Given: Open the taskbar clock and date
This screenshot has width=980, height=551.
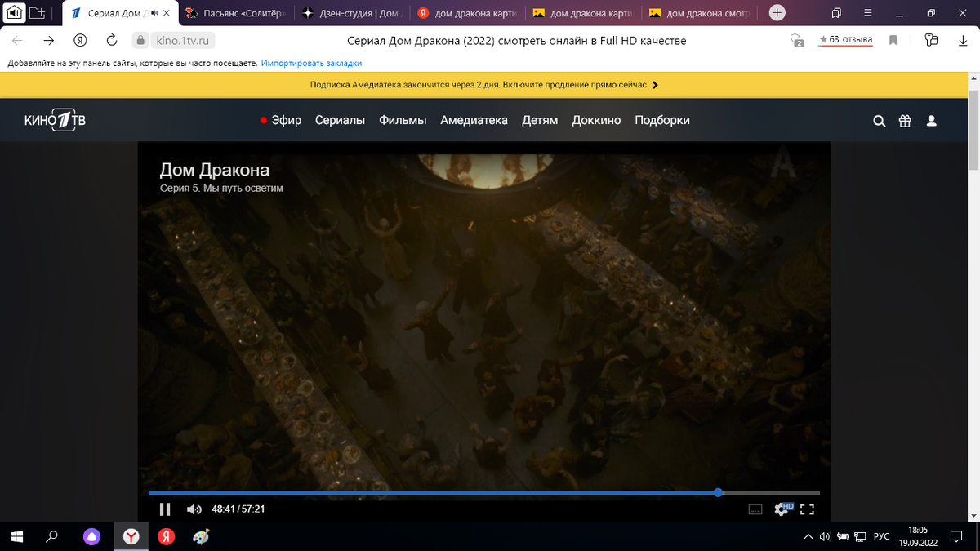Looking at the screenshot, I should (x=918, y=536).
